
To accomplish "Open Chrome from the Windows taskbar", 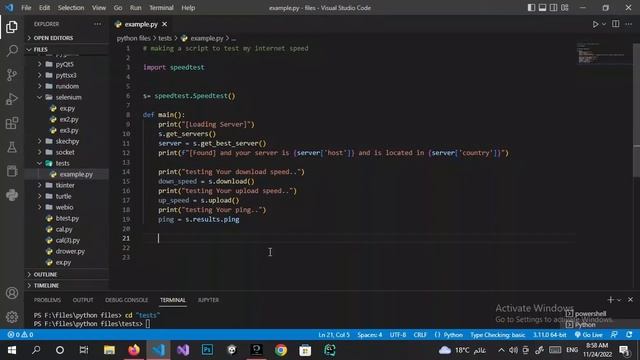I will point(281,350).
